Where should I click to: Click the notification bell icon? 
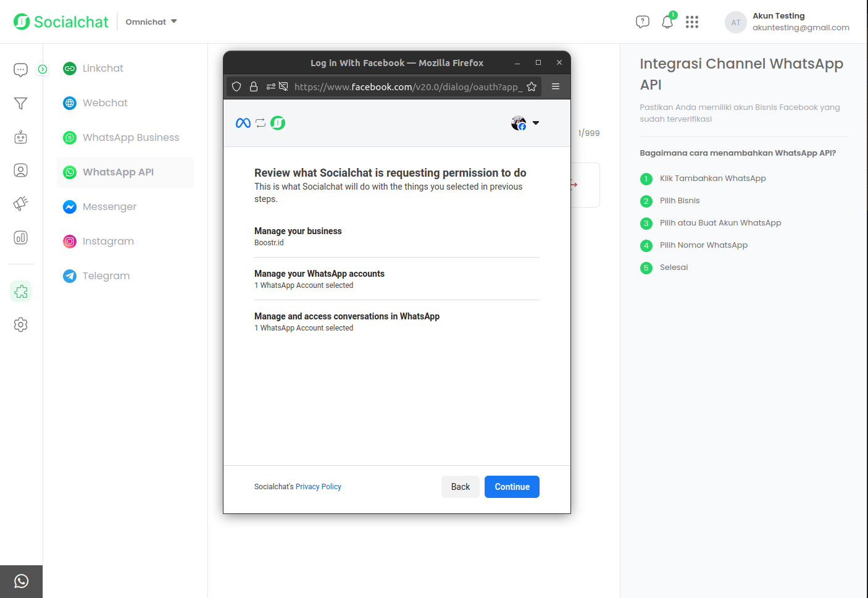[667, 22]
